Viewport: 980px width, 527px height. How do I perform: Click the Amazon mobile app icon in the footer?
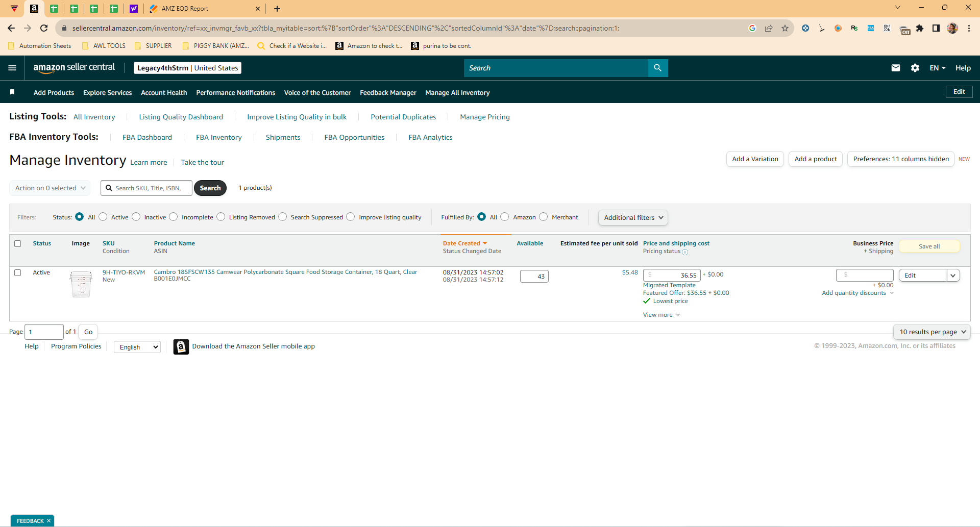tap(181, 347)
